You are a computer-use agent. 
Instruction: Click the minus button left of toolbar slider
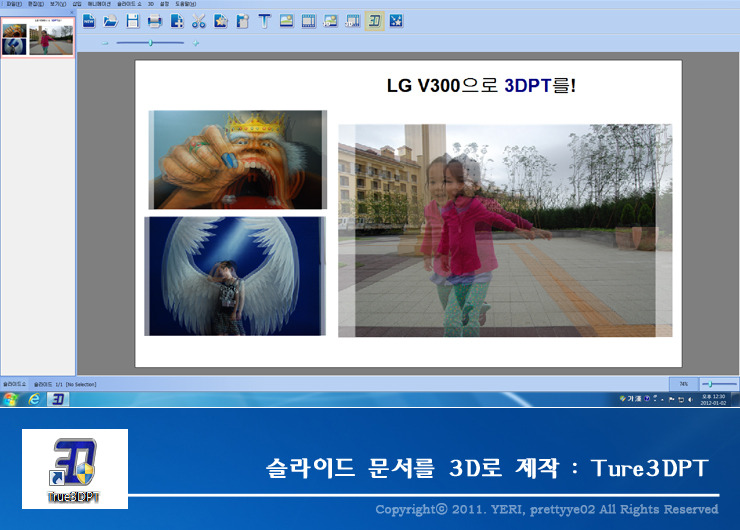point(105,43)
